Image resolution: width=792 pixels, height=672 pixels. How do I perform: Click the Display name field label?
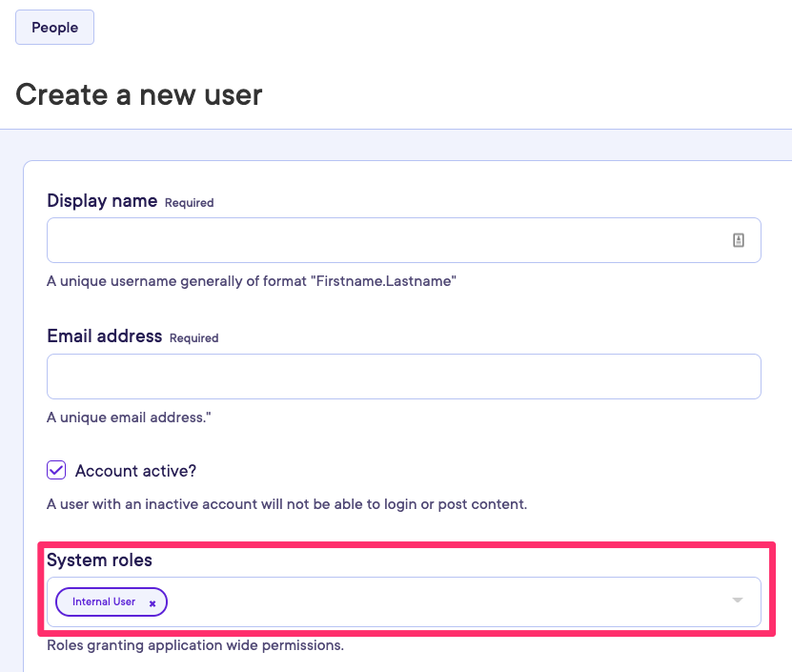[x=102, y=201]
